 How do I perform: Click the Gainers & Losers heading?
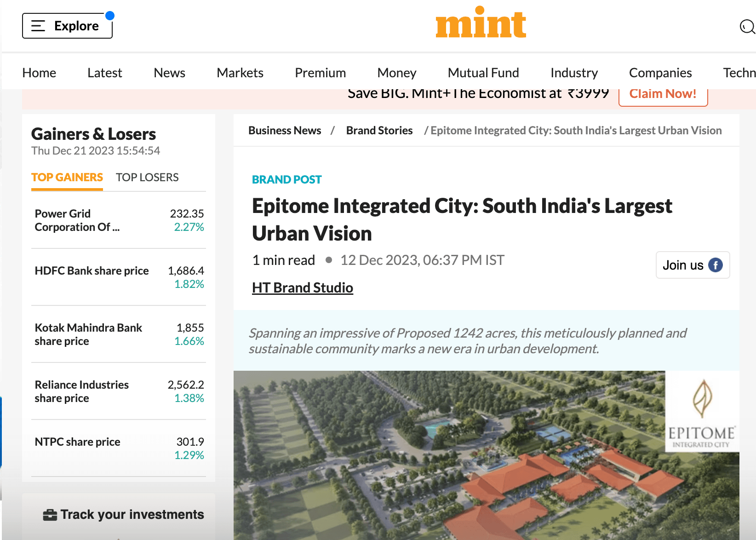coord(94,134)
